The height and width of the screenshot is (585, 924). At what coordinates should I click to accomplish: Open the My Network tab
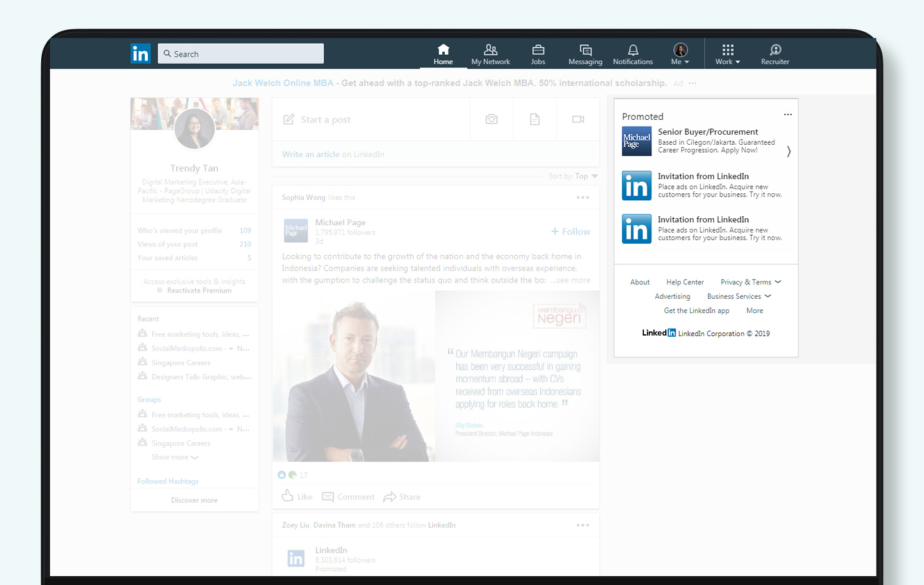(490, 54)
